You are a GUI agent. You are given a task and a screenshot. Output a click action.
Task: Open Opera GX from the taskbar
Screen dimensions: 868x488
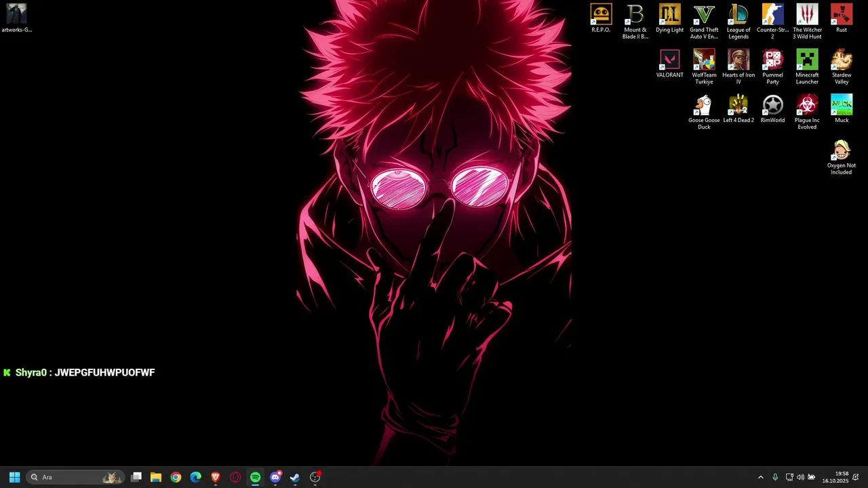pos(235,477)
